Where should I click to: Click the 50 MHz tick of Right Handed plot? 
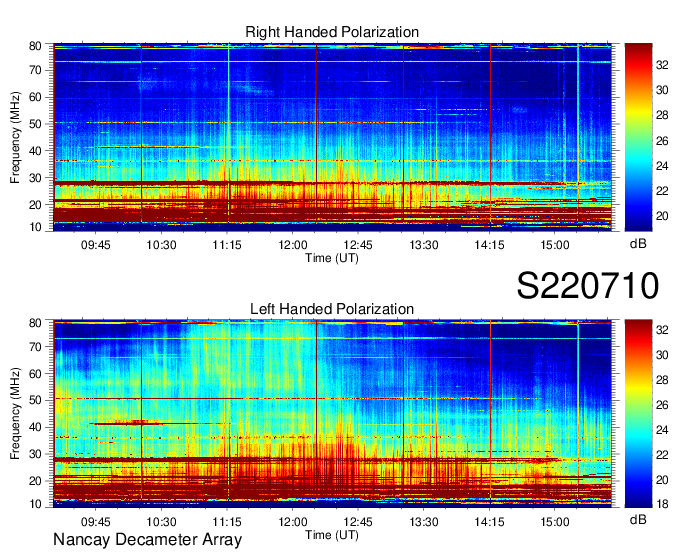point(35,124)
